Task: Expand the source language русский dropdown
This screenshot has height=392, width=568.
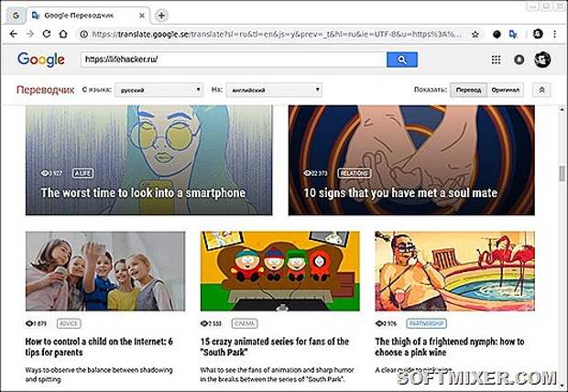Action: (x=158, y=90)
